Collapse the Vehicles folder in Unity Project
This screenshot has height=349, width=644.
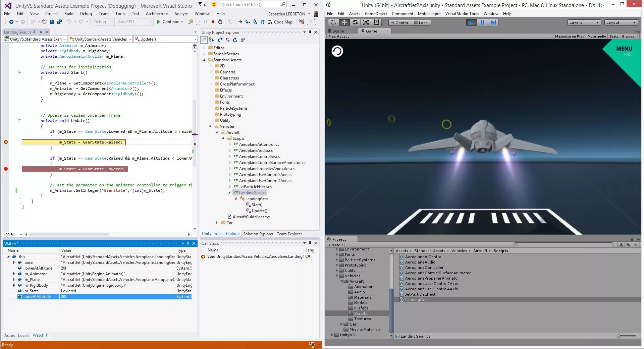click(337, 276)
